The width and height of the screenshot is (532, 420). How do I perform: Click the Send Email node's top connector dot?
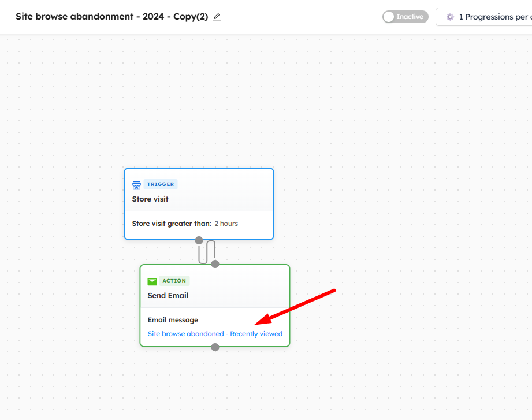pos(215,264)
